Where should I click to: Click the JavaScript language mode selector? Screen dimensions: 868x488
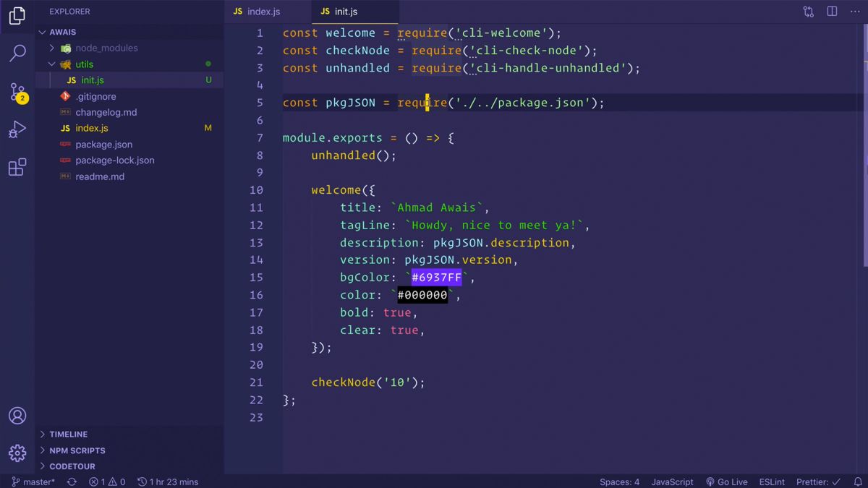[x=672, y=481]
